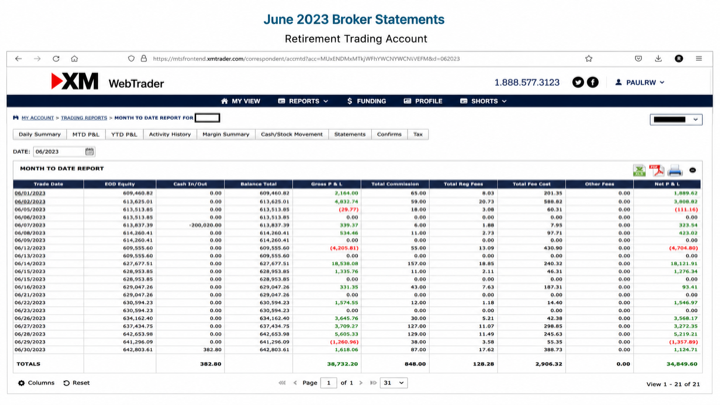Switch to the Tax tab
The height and width of the screenshot is (405, 720).
[418, 135]
